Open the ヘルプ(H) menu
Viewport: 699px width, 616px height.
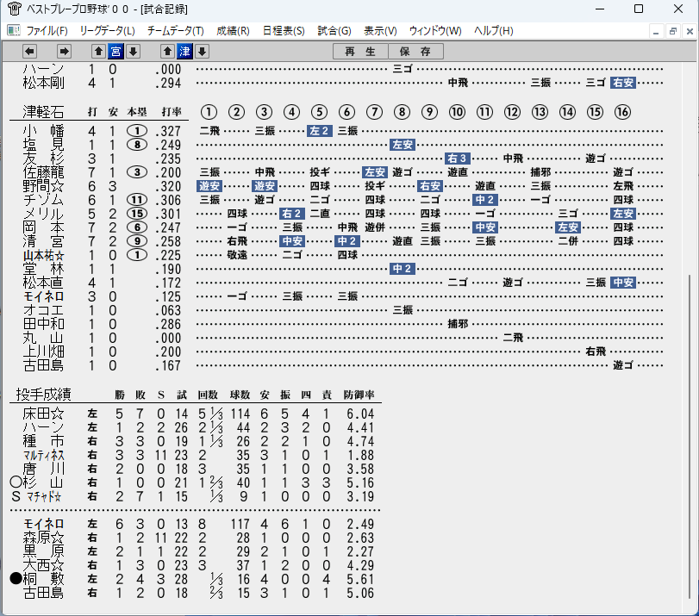pyautogui.click(x=494, y=31)
